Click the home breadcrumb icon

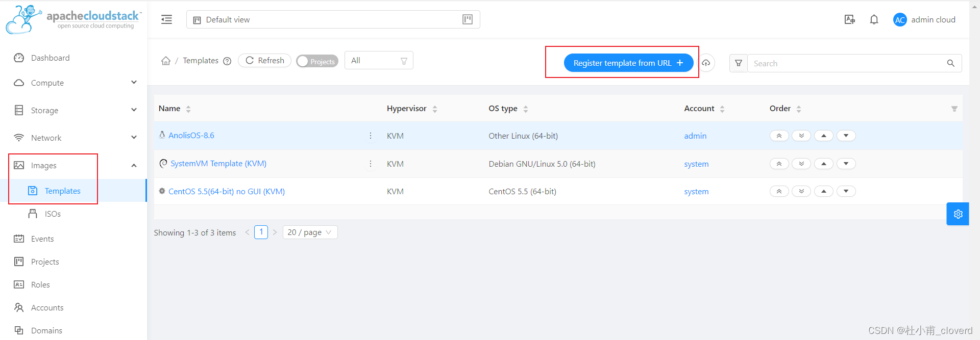coord(166,61)
